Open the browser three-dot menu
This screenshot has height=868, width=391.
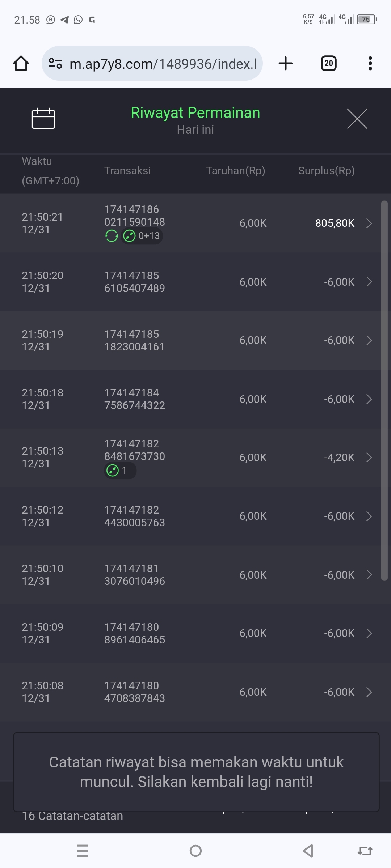pyautogui.click(x=370, y=64)
